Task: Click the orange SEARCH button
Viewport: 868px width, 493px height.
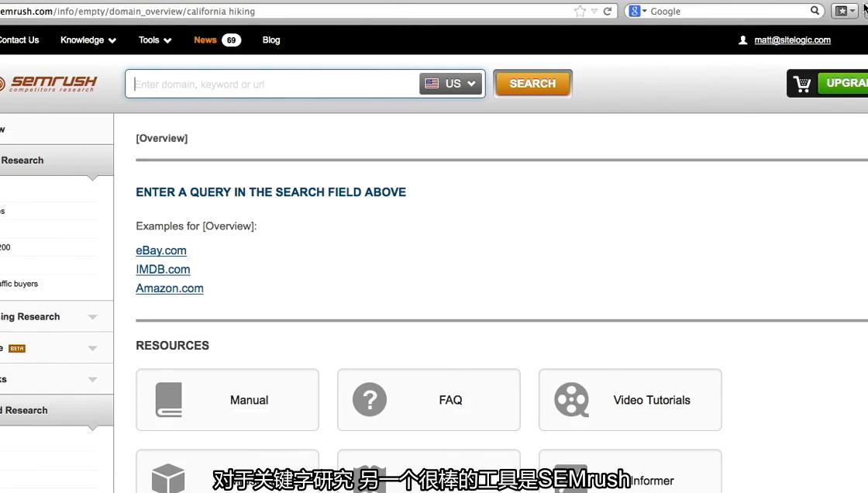Action: (532, 84)
